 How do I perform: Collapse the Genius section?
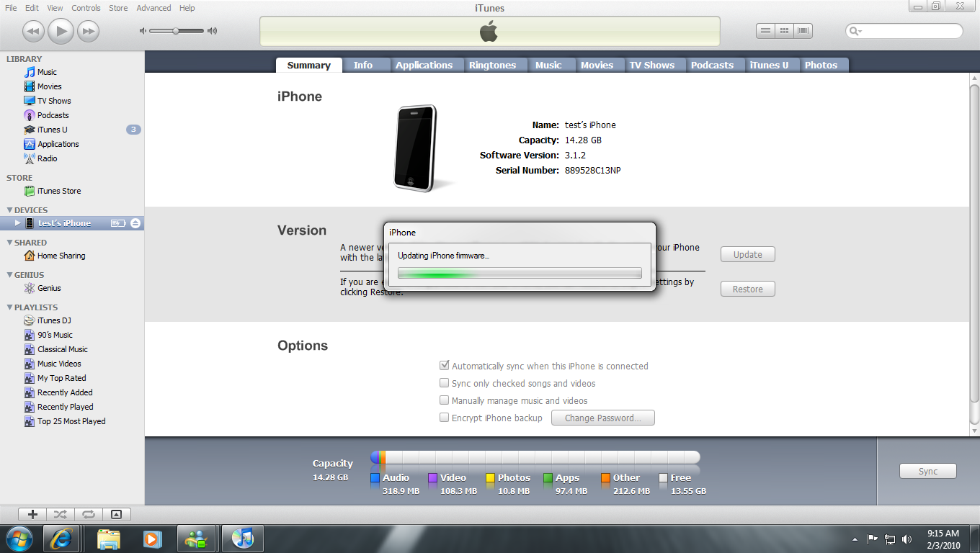9,275
